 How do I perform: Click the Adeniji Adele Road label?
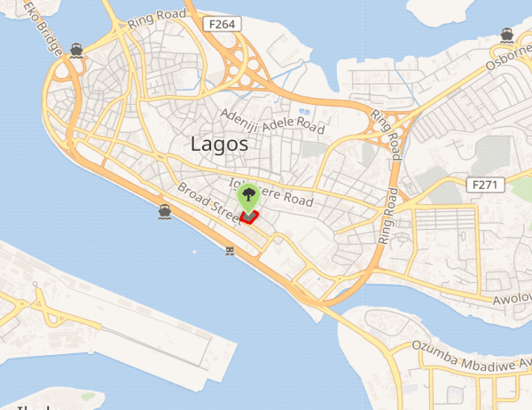272,122
